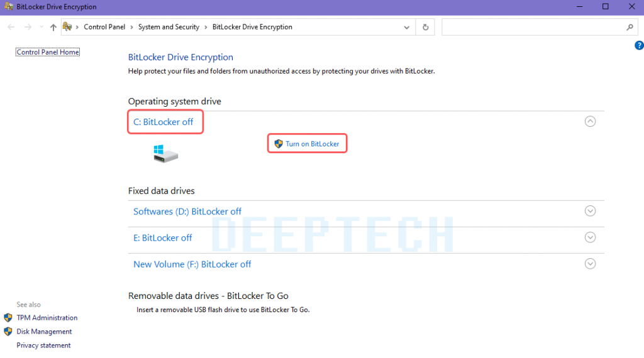Click the TPM Administration shield icon
Screen dimensions: 644x358
(8, 318)
